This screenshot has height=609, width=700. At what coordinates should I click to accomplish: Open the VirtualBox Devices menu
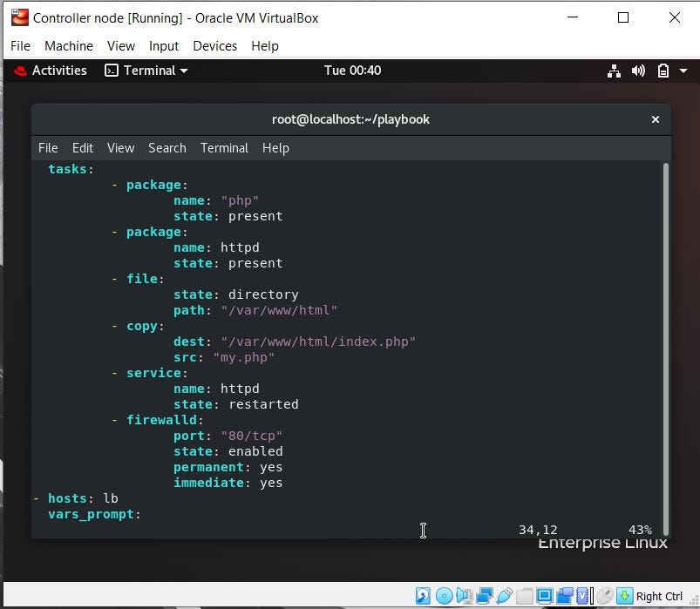click(x=214, y=46)
